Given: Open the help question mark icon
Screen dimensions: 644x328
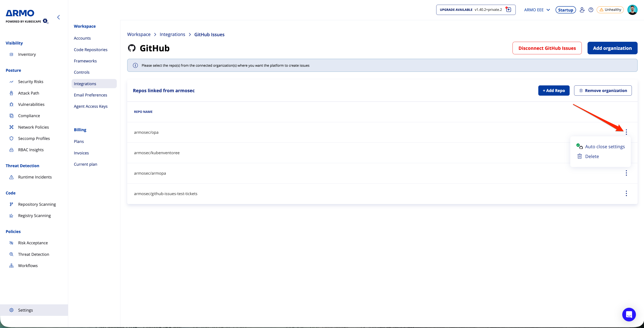Looking at the screenshot, I should point(591,10).
